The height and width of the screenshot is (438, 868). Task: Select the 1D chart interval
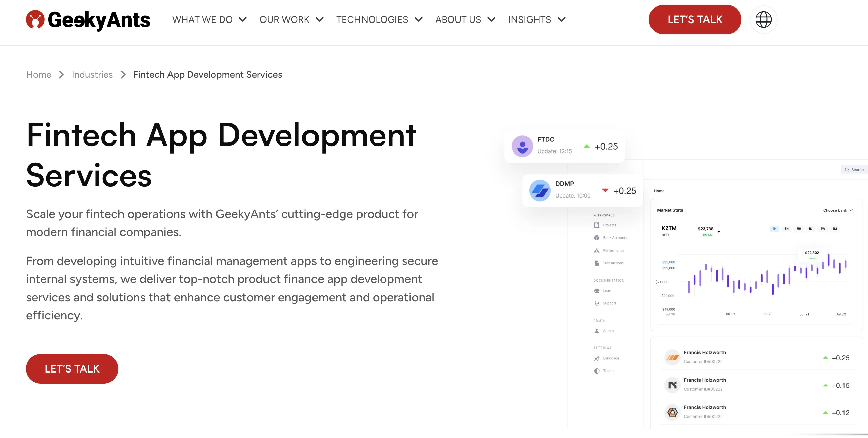810,229
